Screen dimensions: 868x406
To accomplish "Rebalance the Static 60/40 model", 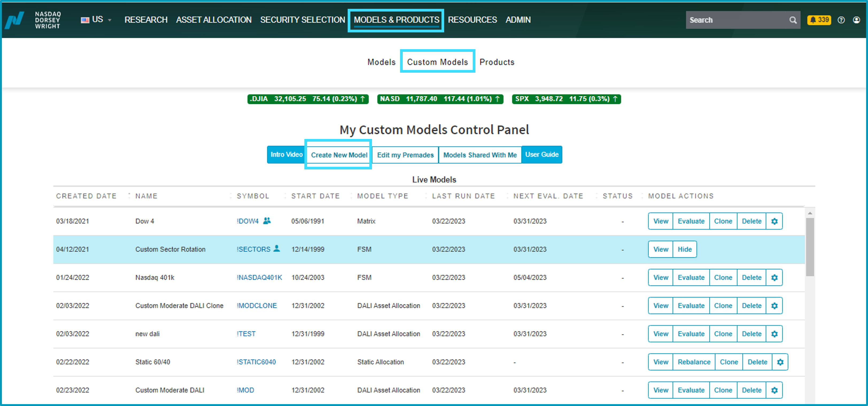I will pos(694,362).
